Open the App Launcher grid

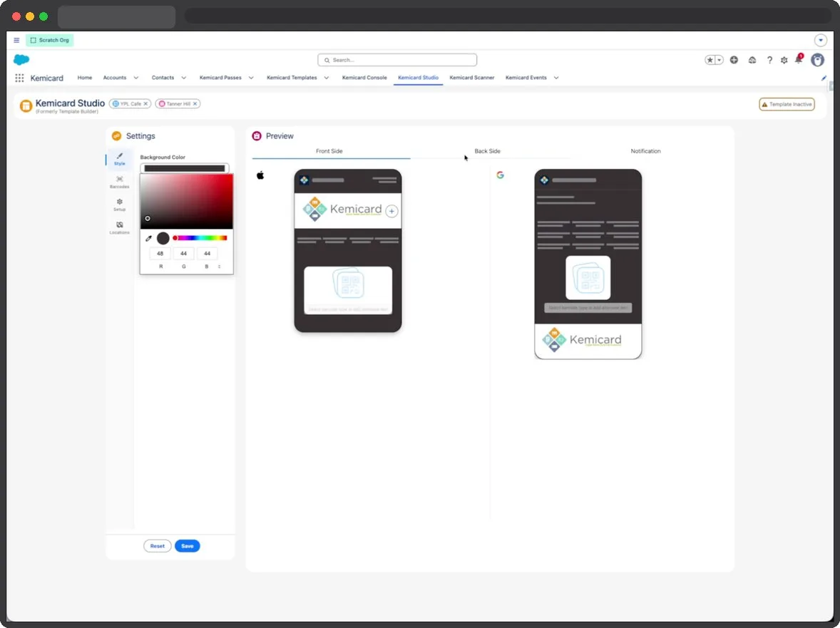click(x=19, y=78)
